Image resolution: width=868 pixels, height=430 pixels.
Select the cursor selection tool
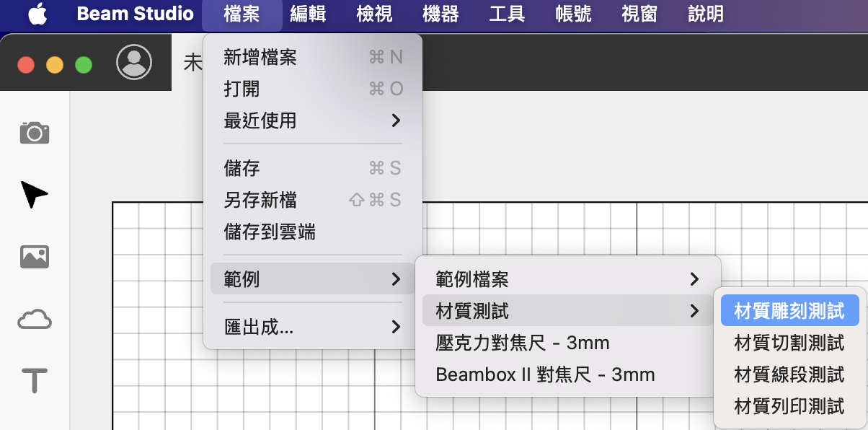pyautogui.click(x=35, y=195)
